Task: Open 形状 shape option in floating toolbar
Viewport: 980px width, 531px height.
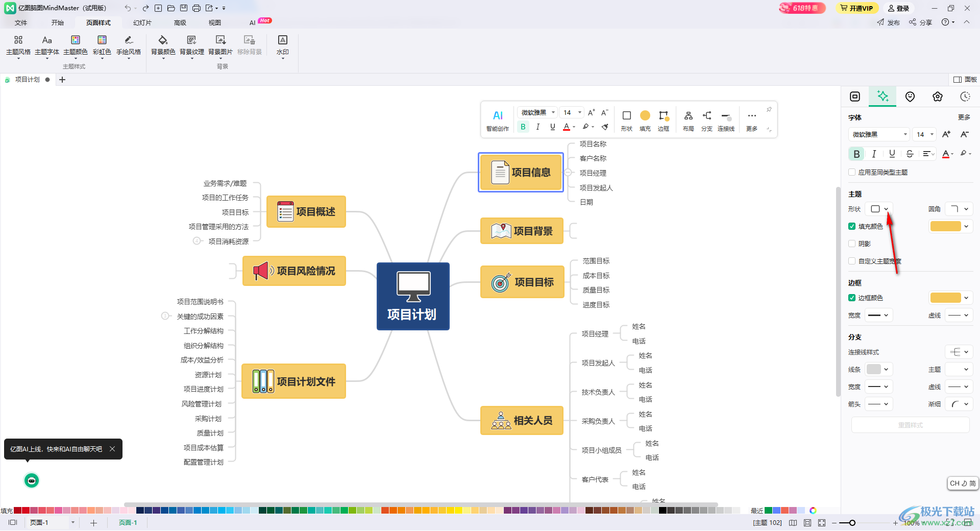Action: click(627, 120)
